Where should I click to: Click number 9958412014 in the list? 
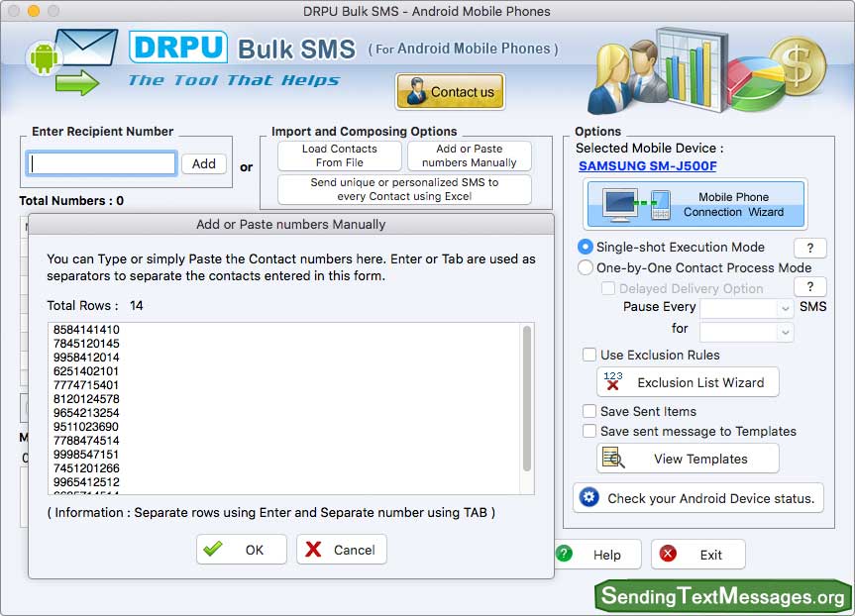click(x=86, y=358)
